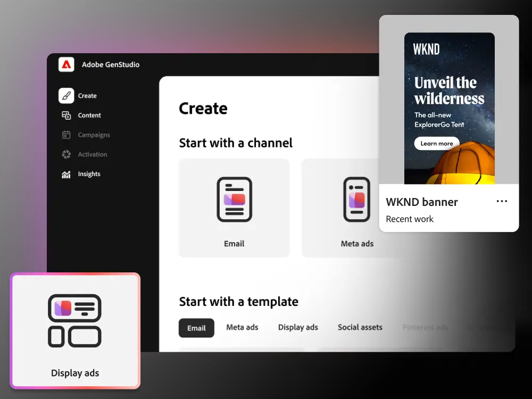Viewport: 532px width, 399px height.
Task: Select the Email template tab
Action: tap(196, 328)
